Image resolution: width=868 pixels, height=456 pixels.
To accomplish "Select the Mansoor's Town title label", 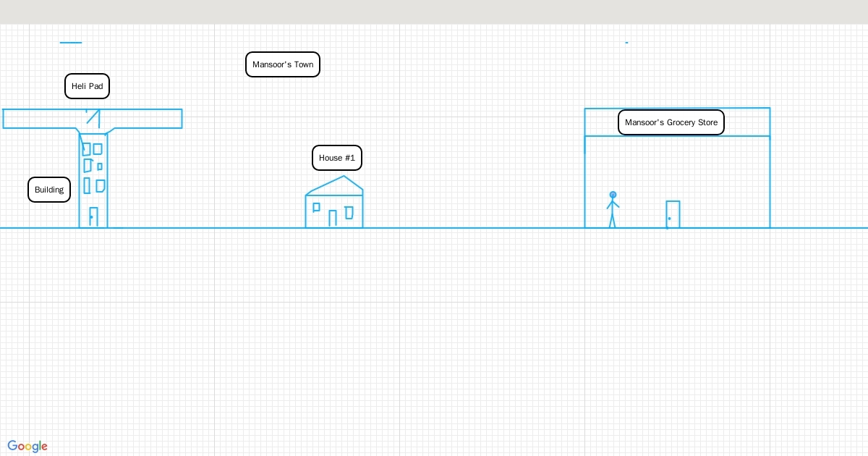I will click(283, 64).
